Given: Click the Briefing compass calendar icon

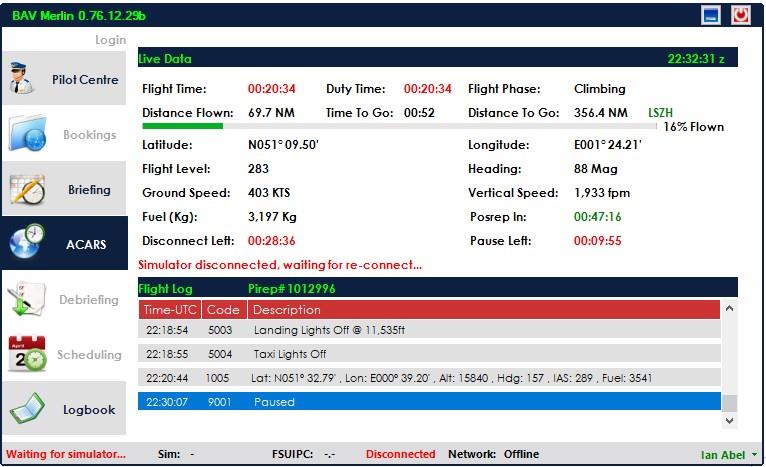Looking at the screenshot, I should click(x=27, y=189).
